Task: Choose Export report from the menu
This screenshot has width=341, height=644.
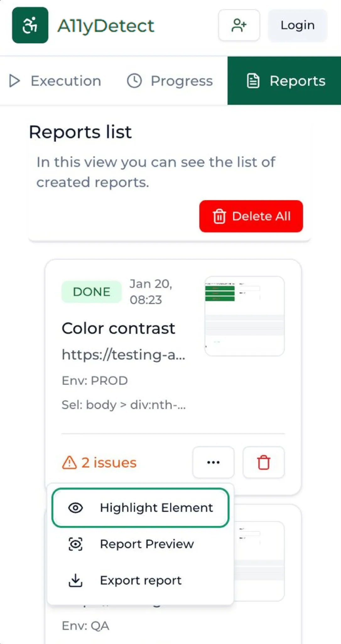Action: pos(141,580)
